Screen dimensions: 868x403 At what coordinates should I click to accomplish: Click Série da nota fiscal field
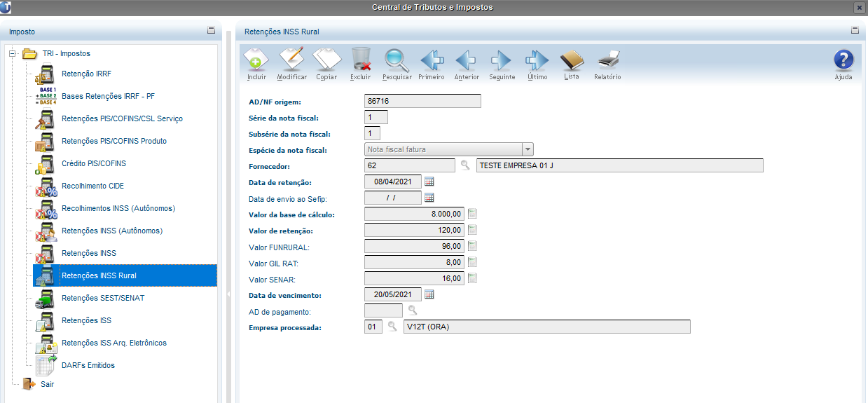(x=376, y=117)
